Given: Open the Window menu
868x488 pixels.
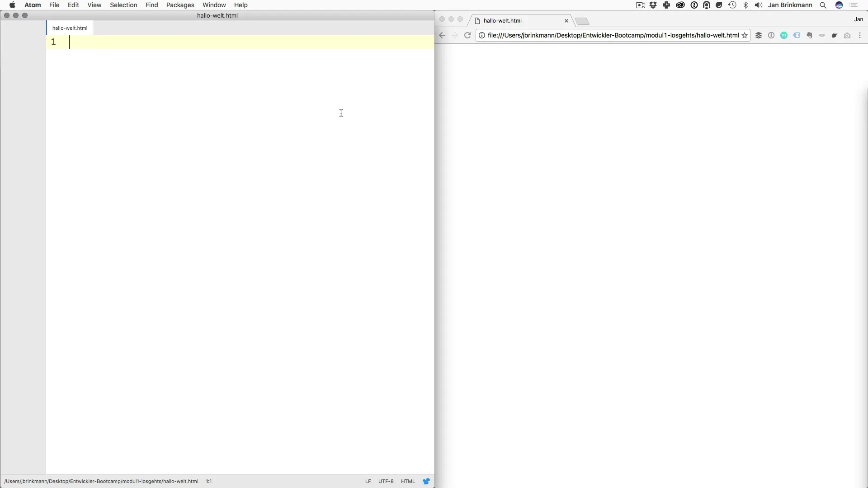Looking at the screenshot, I should (214, 5).
